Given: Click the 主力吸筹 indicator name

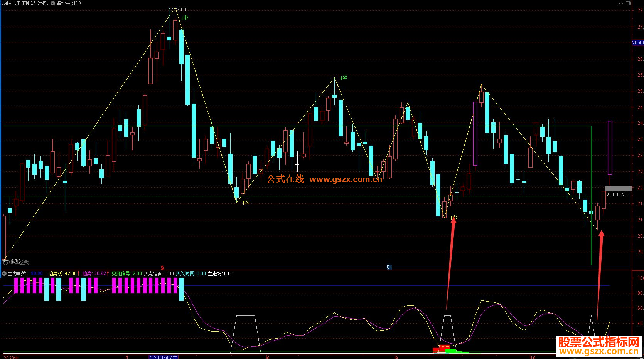Looking at the screenshot, I should point(17,273).
